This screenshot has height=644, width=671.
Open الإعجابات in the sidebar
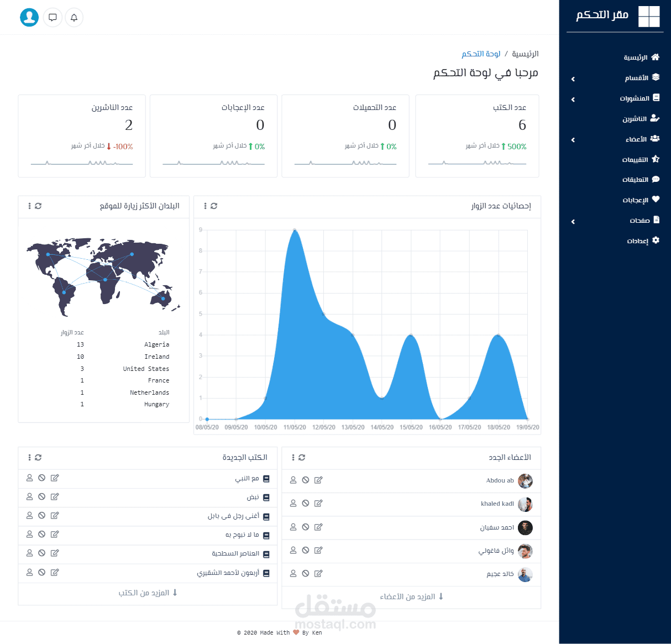641,200
